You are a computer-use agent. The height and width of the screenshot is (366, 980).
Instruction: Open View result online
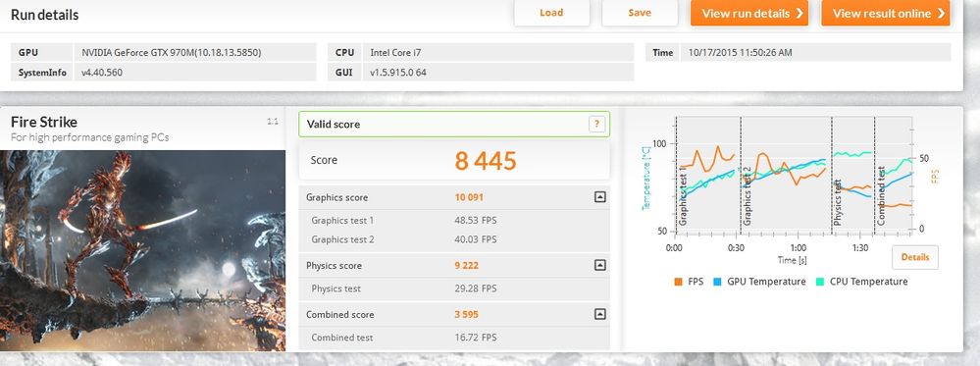coord(886,13)
